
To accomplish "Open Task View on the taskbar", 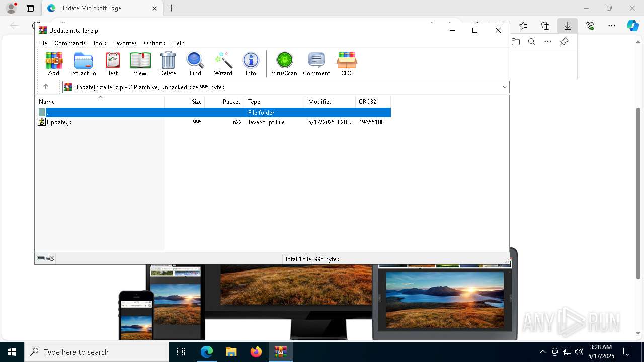I will click(x=181, y=352).
